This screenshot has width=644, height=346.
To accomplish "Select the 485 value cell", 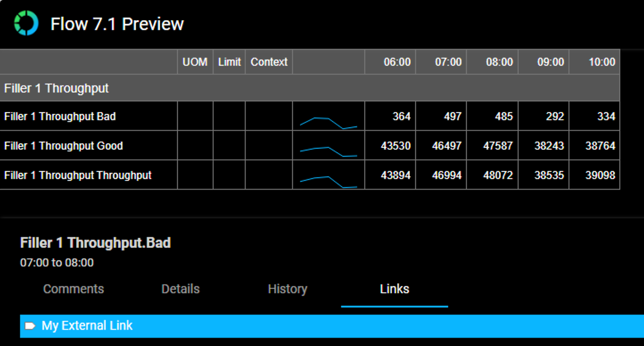I will click(x=492, y=116).
